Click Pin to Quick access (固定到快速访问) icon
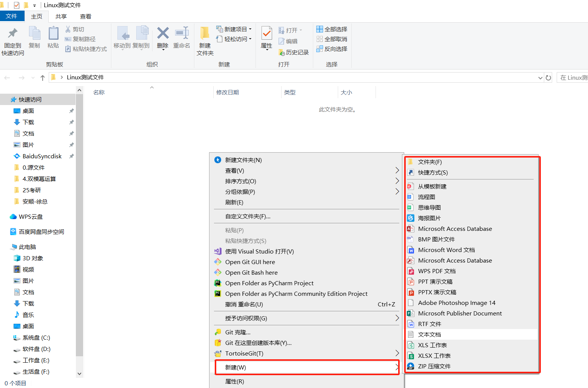Image resolution: width=588 pixels, height=388 pixels. 13,34
